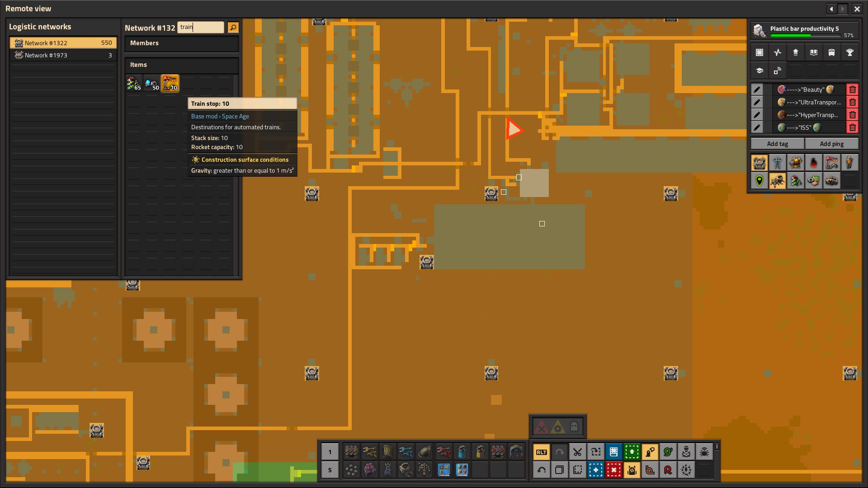This screenshot has width=868, height=488.
Task: Open the blue blueprint book icon
Action: click(613, 452)
